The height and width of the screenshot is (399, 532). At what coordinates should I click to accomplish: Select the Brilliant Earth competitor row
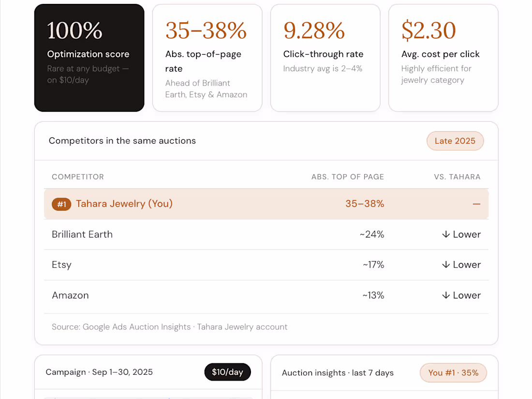coord(266,235)
